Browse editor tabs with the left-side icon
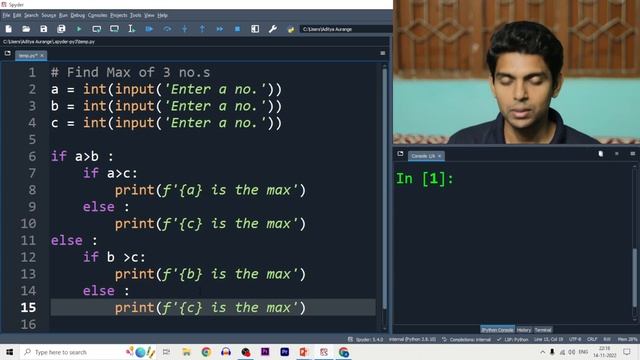This screenshot has width=640, height=360. tap(7, 53)
